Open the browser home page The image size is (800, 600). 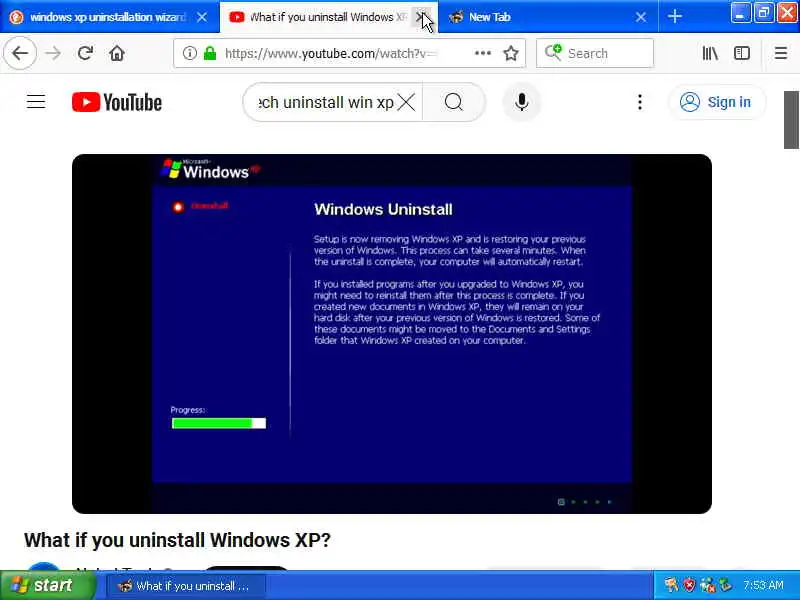(117, 53)
